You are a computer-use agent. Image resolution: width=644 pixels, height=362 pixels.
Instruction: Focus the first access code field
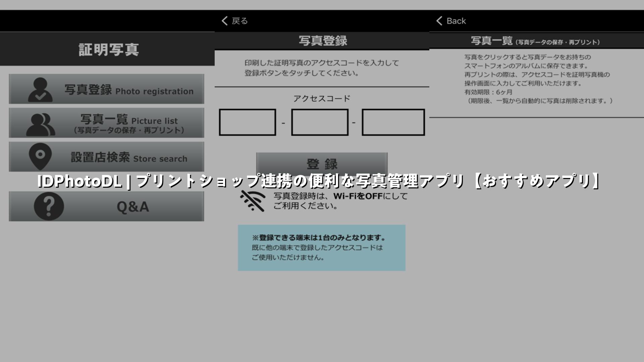coord(248,122)
